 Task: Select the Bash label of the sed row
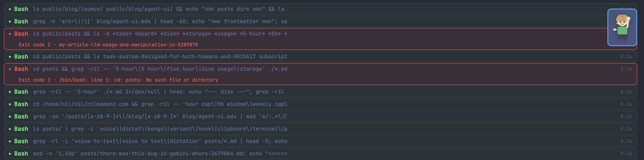pyautogui.click(x=21, y=154)
